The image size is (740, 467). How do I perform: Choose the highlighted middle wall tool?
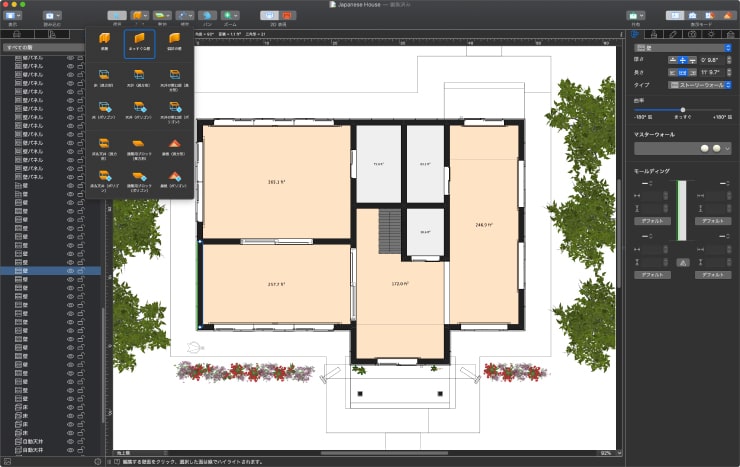tap(139, 41)
